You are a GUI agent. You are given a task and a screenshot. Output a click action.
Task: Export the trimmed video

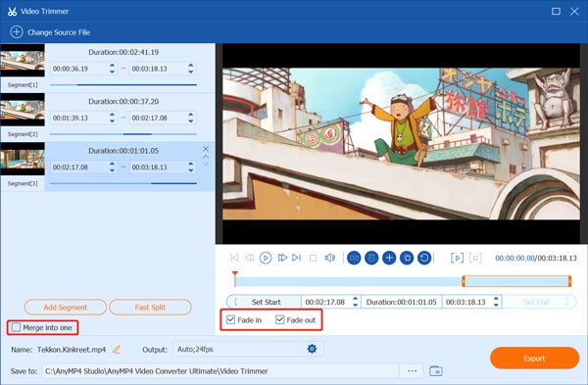(x=534, y=358)
